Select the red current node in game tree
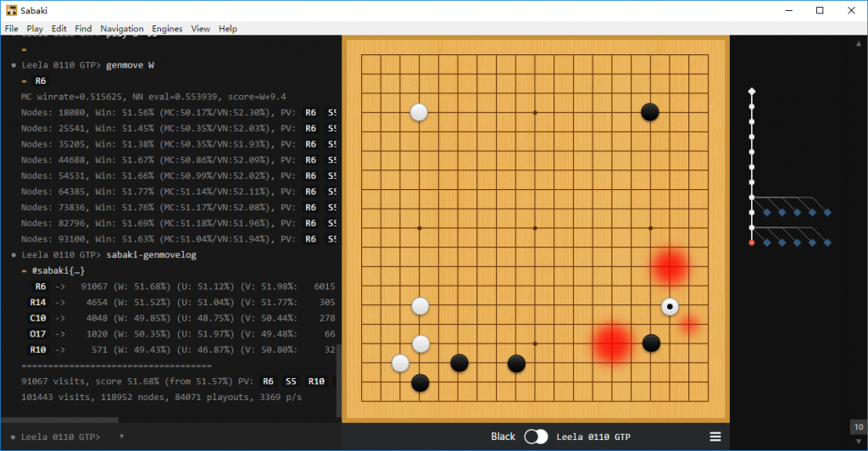 [751, 242]
